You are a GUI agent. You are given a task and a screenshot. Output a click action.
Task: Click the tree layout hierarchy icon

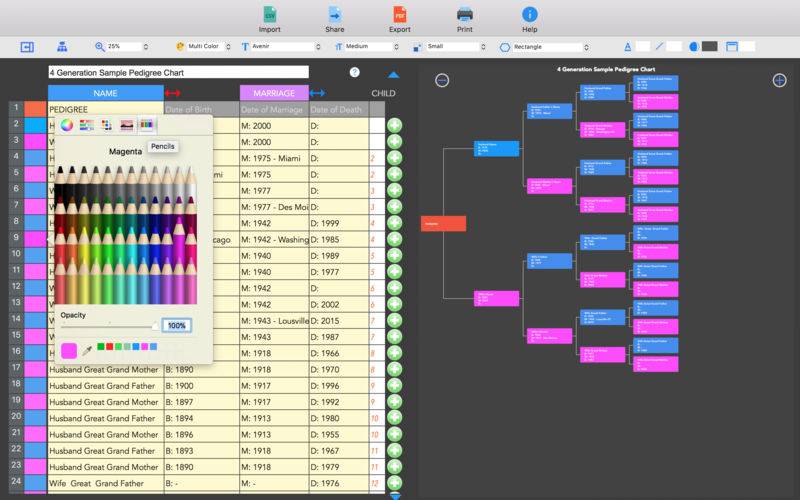pos(62,47)
